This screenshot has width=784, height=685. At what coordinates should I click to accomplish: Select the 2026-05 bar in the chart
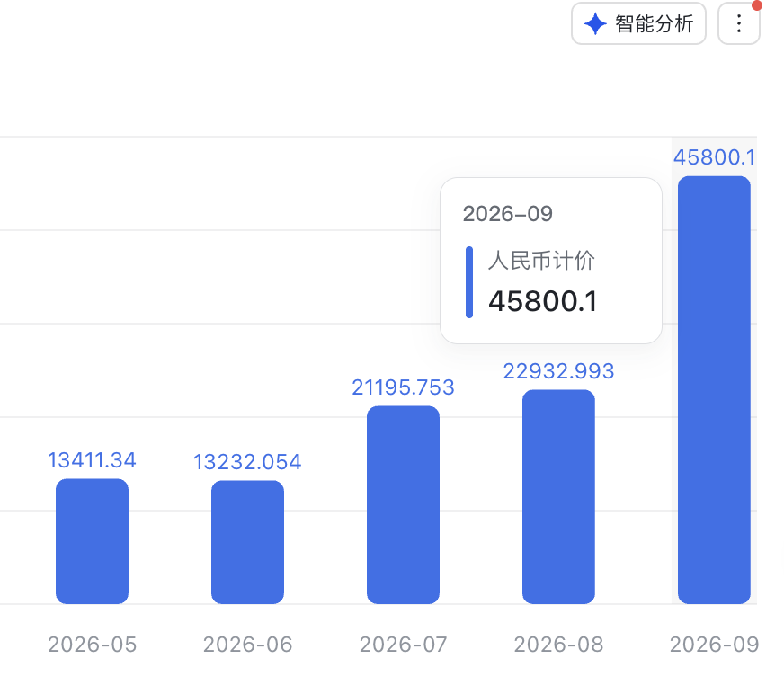tap(92, 541)
